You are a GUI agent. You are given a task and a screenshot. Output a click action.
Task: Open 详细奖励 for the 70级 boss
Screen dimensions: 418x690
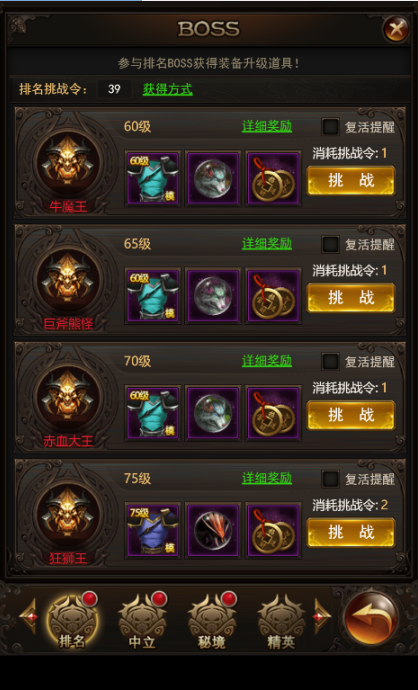click(267, 361)
